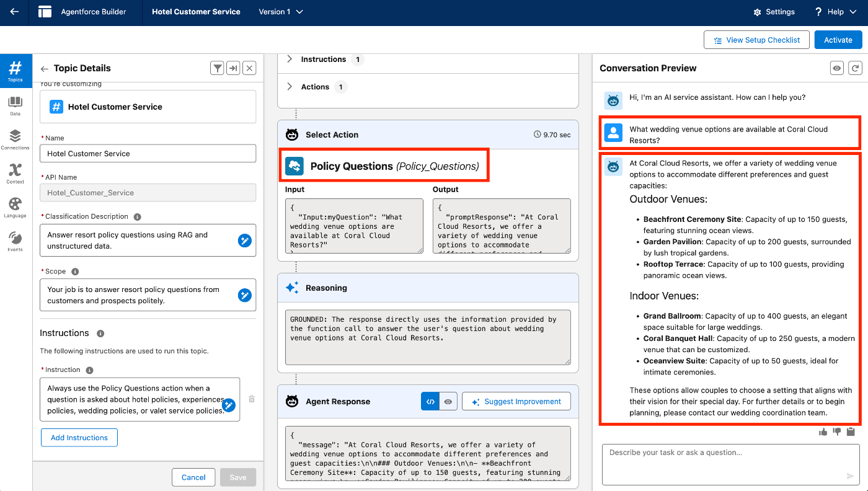The height and width of the screenshot is (491, 868).
Task: Open the Data sidebar panel
Action: 15,106
